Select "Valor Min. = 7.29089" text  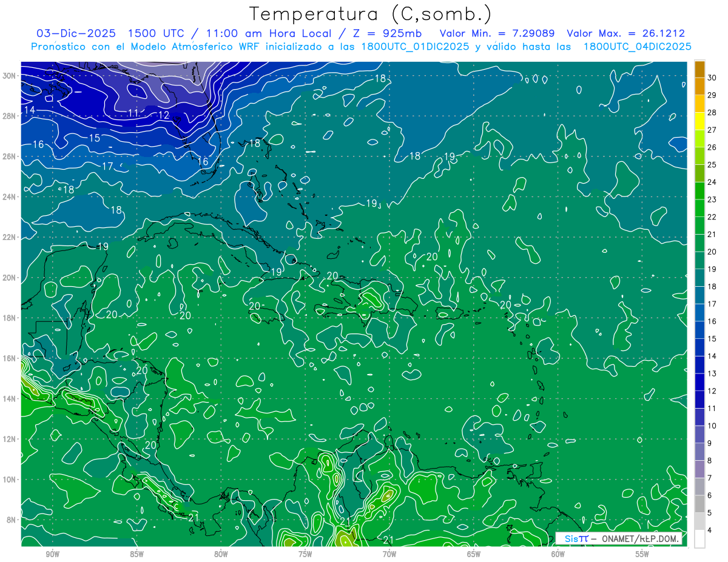click(496, 33)
